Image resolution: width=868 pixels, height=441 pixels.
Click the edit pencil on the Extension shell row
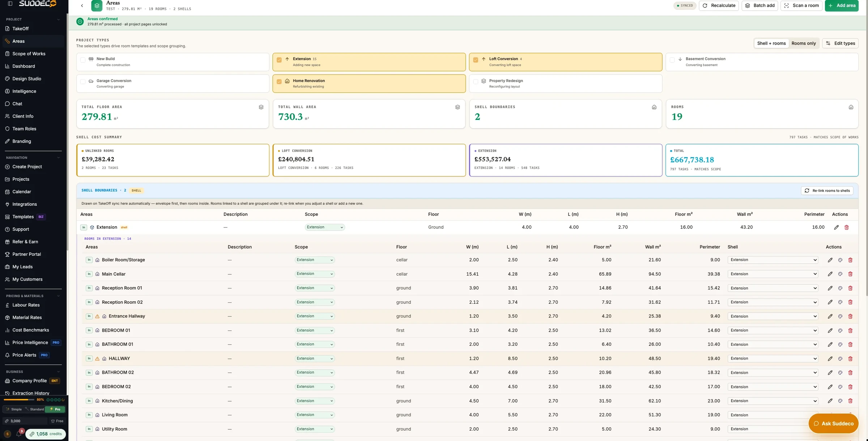point(836,227)
